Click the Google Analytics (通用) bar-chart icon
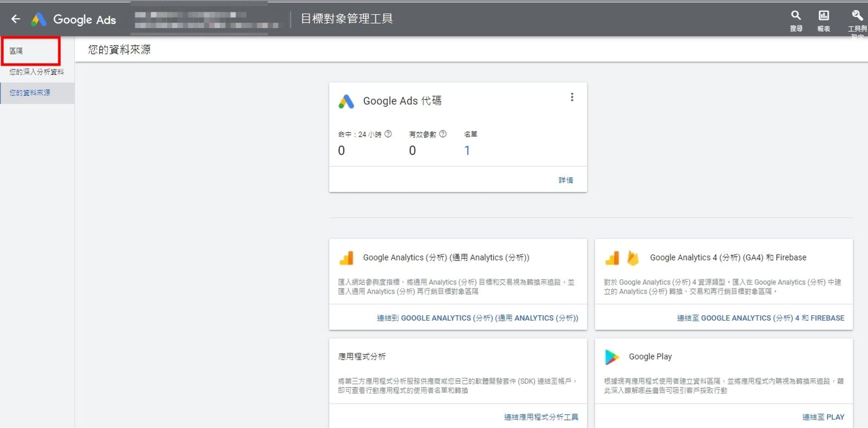 [x=346, y=258]
